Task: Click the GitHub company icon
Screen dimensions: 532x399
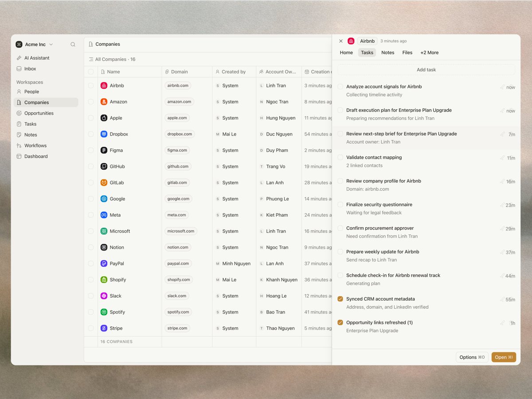Action: (x=104, y=167)
